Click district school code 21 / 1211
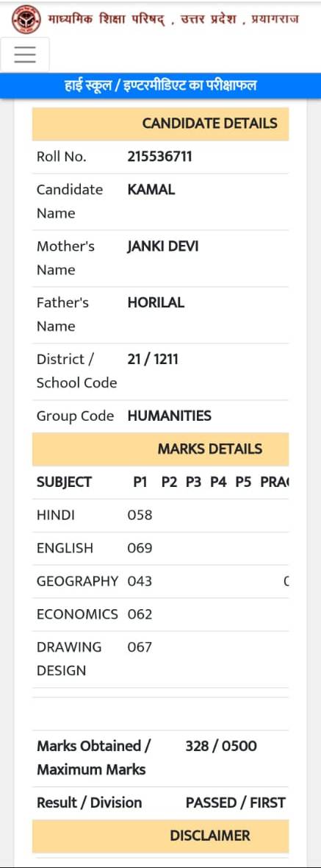This screenshot has width=321, height=868. click(153, 359)
